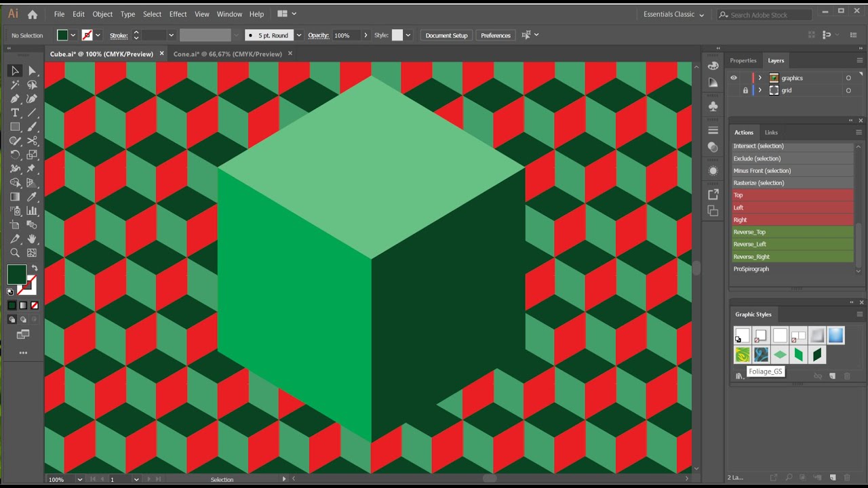Set paint mode to Gradient
This screenshot has width=868, height=488.
tap(23, 306)
